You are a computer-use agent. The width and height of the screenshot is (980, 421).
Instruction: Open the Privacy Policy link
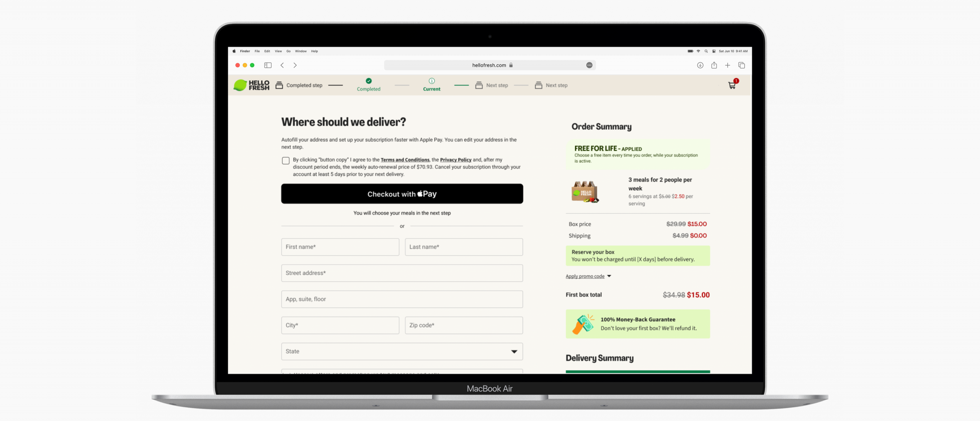coord(456,160)
